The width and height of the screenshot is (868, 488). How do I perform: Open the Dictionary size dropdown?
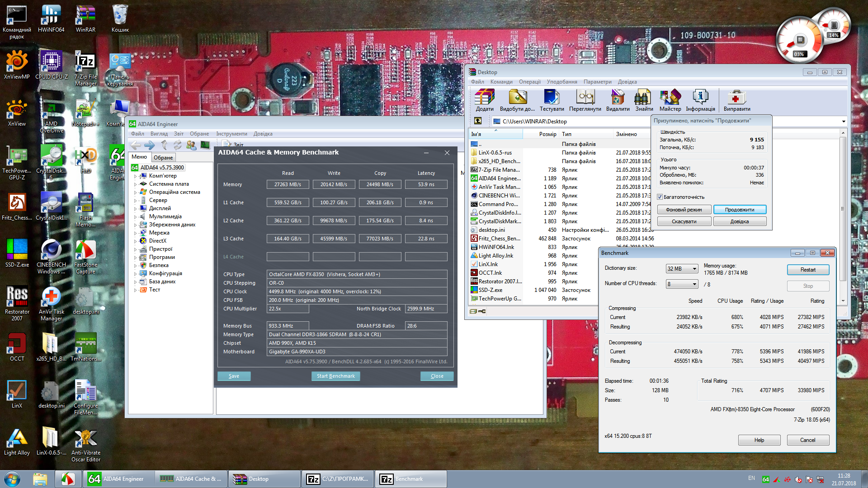pos(682,269)
